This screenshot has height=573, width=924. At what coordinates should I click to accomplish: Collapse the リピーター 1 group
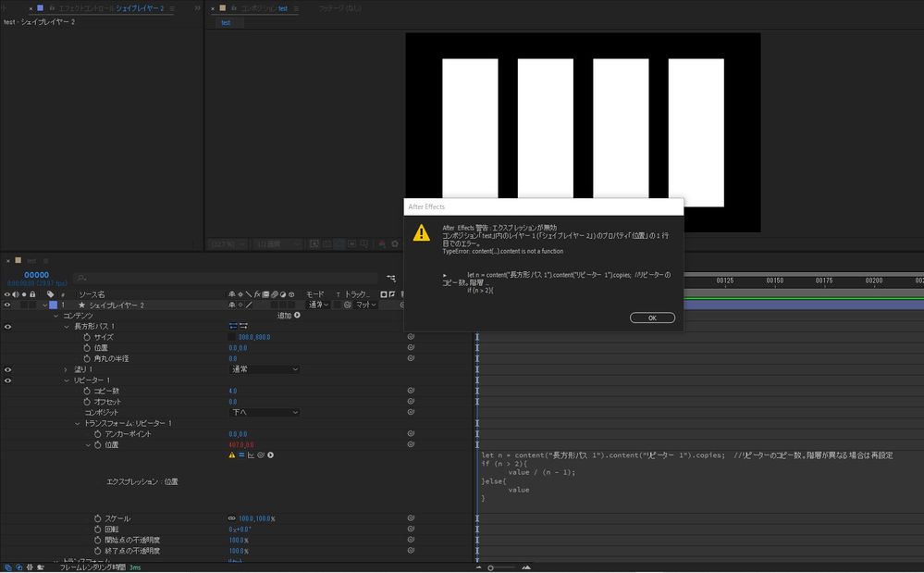coord(67,380)
